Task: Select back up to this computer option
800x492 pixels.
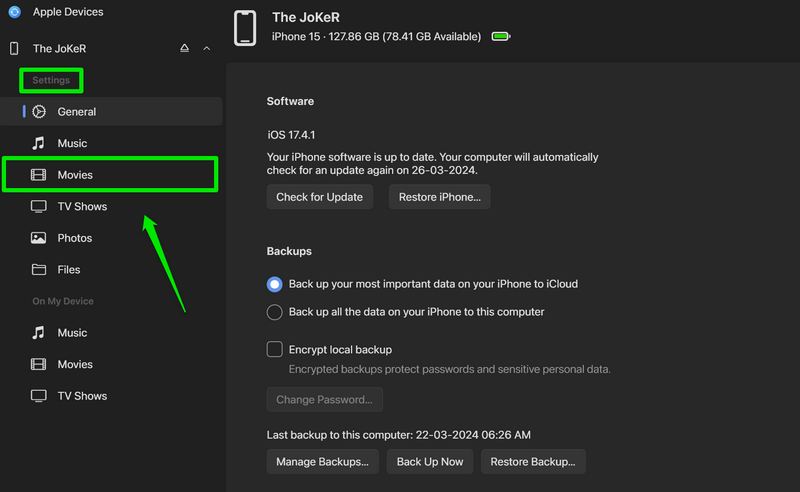Action: click(275, 312)
